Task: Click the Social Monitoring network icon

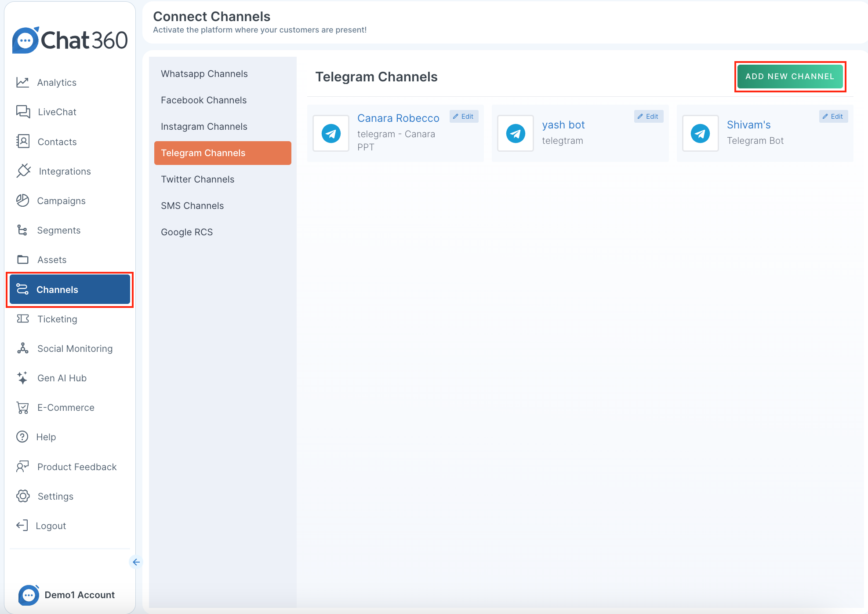Action: pos(23,348)
